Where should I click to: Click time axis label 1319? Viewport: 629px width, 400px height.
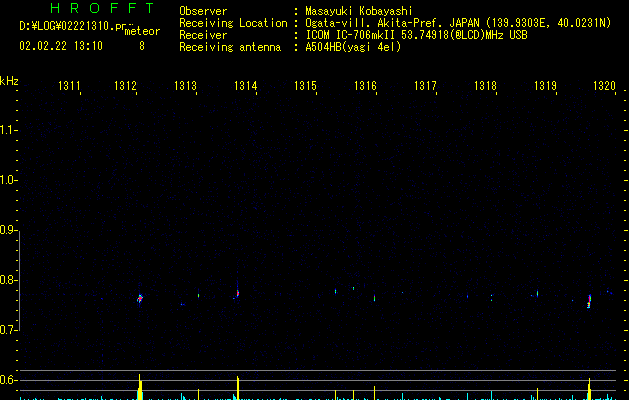tap(545, 86)
